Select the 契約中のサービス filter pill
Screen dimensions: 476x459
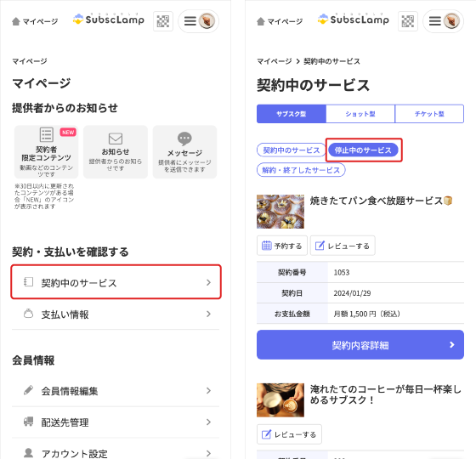point(291,150)
